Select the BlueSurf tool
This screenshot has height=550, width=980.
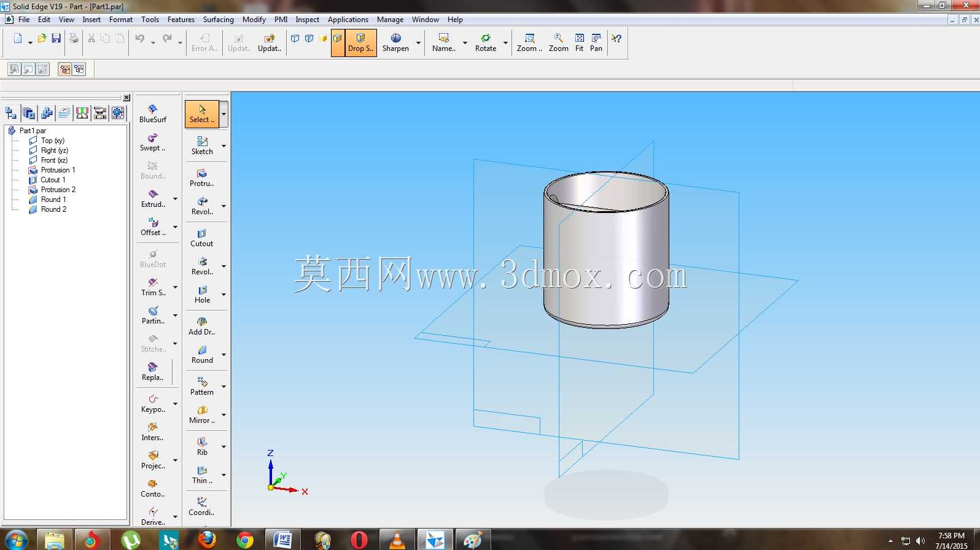point(153,114)
